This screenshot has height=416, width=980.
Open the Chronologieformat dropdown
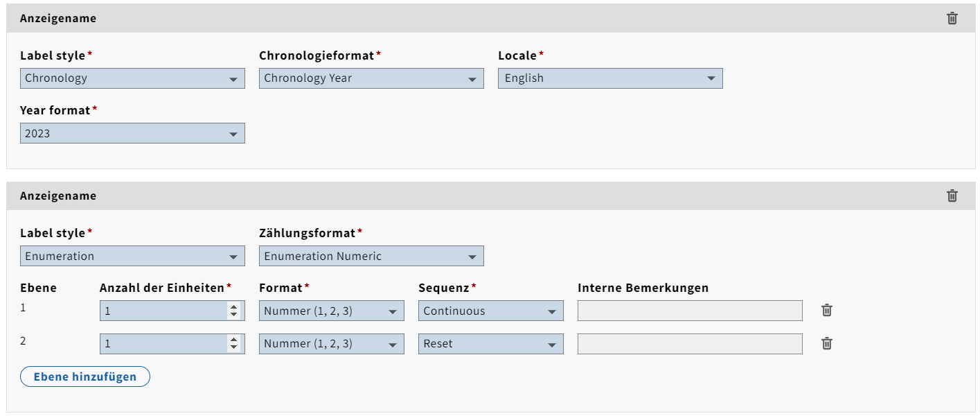click(x=371, y=78)
